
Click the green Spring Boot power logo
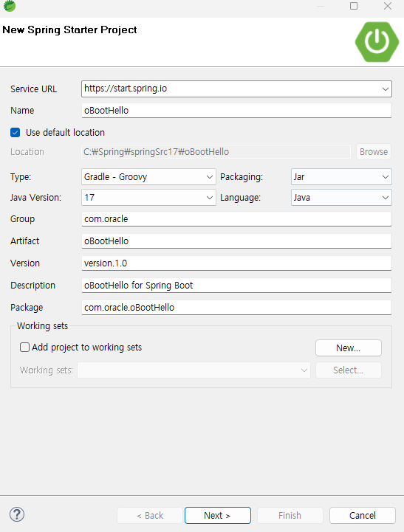pos(377,42)
